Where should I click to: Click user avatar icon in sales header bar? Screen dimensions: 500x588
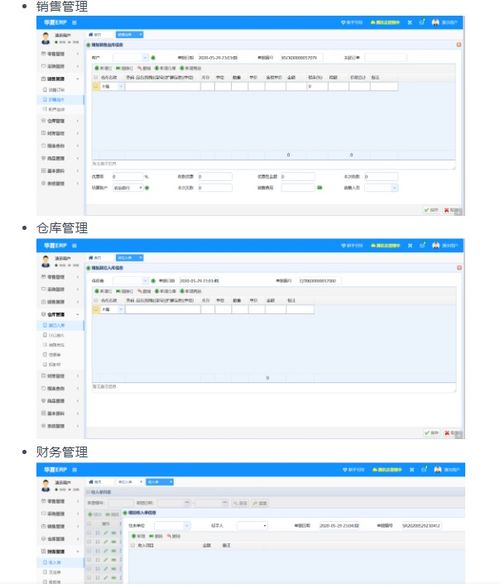435,22
